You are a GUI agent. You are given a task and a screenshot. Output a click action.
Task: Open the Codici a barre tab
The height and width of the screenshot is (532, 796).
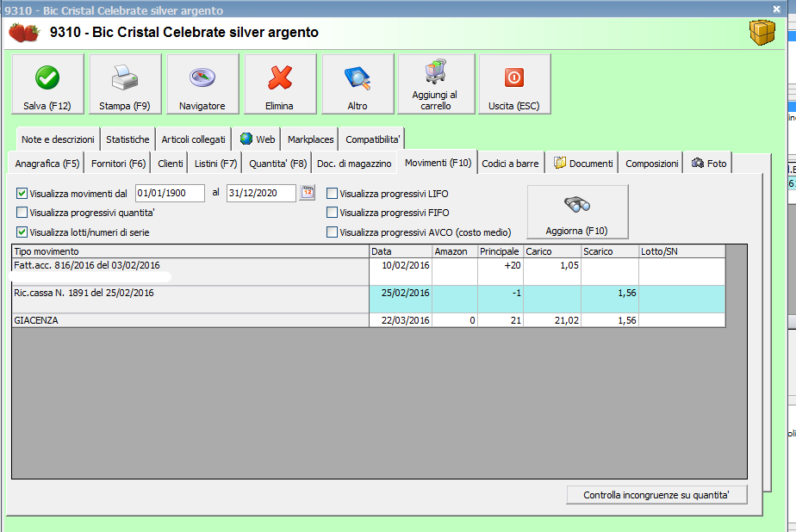point(510,164)
